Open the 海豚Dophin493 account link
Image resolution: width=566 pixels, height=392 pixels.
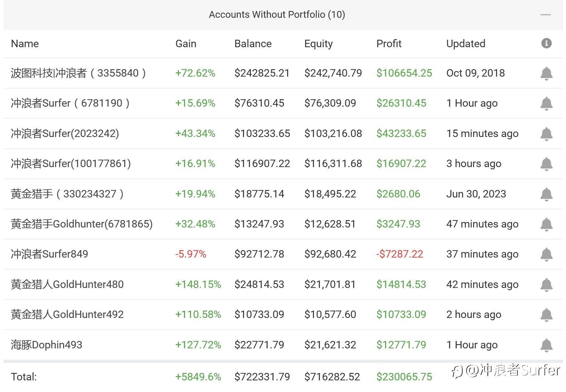(47, 345)
